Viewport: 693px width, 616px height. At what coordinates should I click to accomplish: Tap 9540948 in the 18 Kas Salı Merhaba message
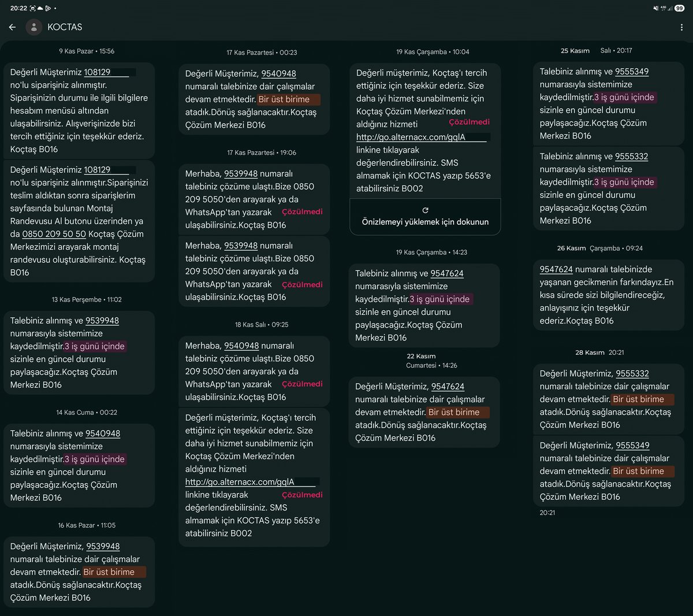pos(241,346)
